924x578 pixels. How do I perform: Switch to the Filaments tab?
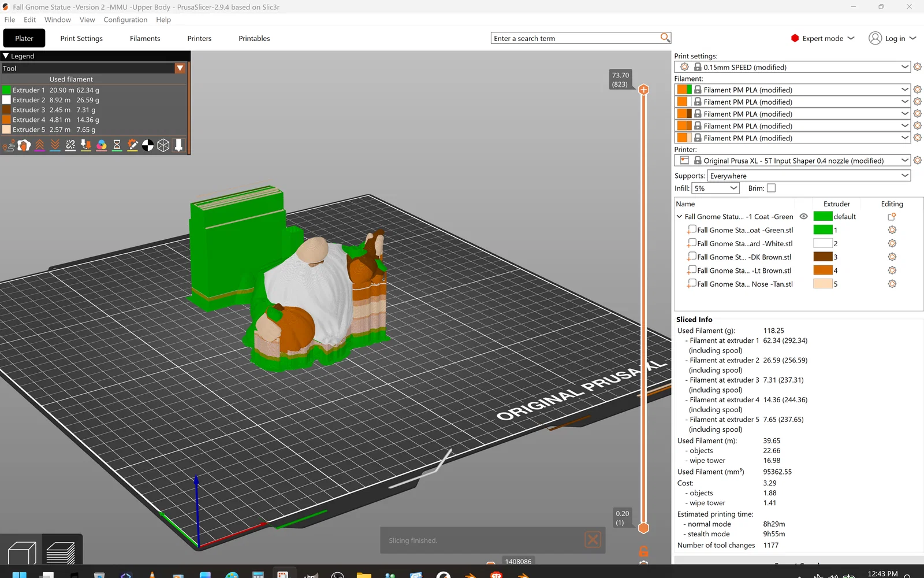click(145, 39)
